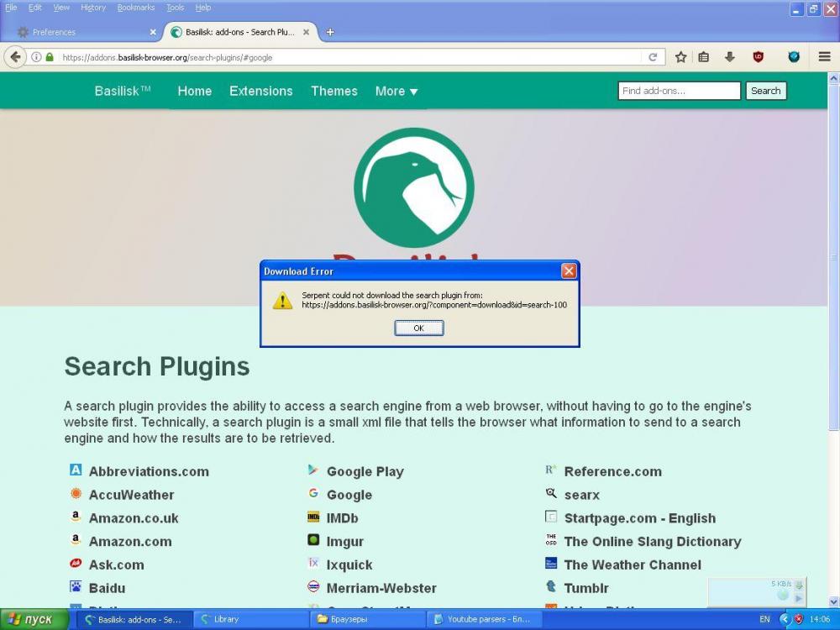Screen dimensions: 840x630
Task: Focus the Find add-ons search field
Action: (680, 91)
